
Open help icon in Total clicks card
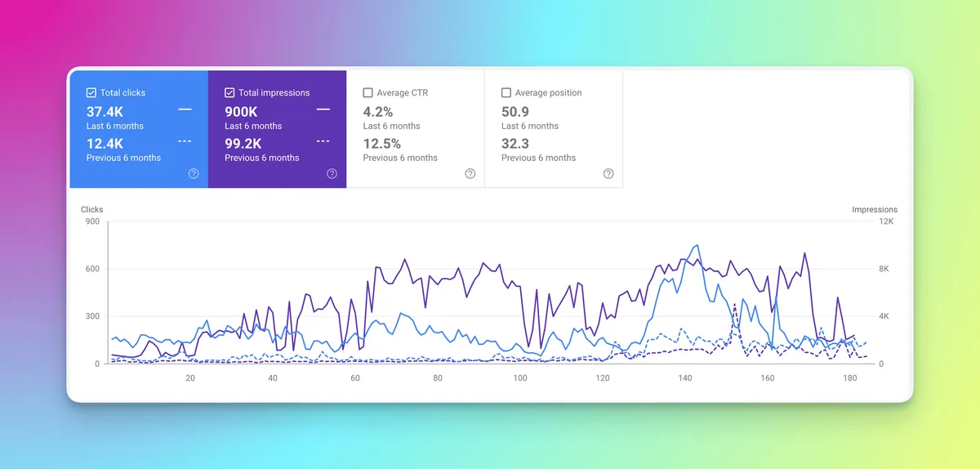point(194,173)
